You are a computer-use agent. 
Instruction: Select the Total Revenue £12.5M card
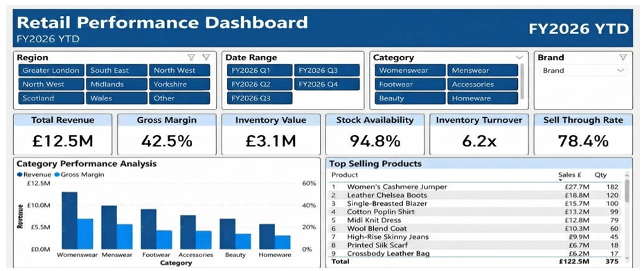tap(62, 134)
